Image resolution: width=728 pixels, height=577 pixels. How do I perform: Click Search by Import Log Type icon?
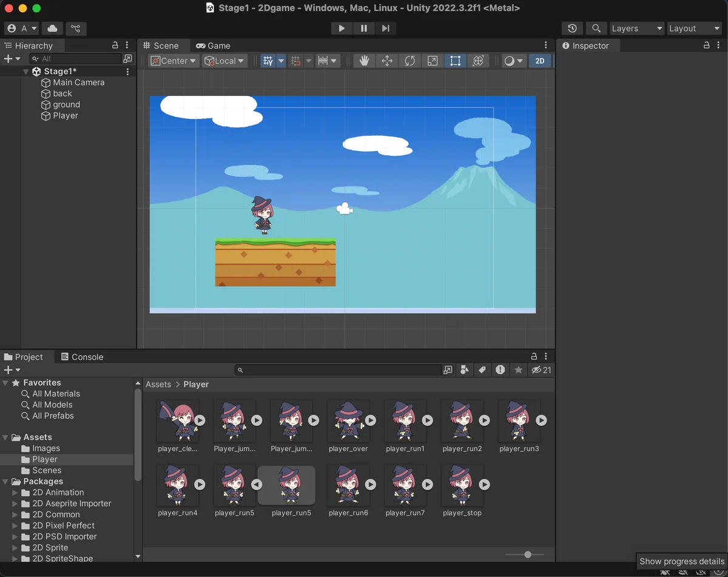[500, 369]
